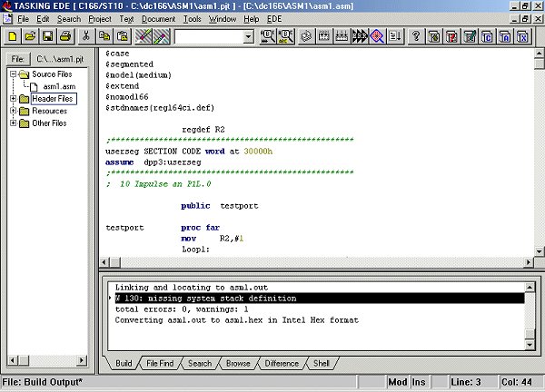The image size is (545, 392).
Task: Open the Project menu
Action: (100, 18)
